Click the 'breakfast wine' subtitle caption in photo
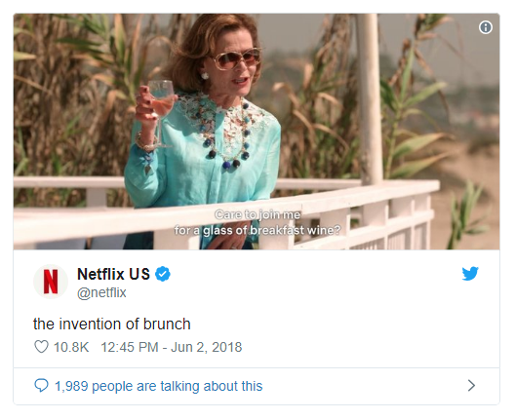Screen dimensions: 515x420 click(x=257, y=222)
